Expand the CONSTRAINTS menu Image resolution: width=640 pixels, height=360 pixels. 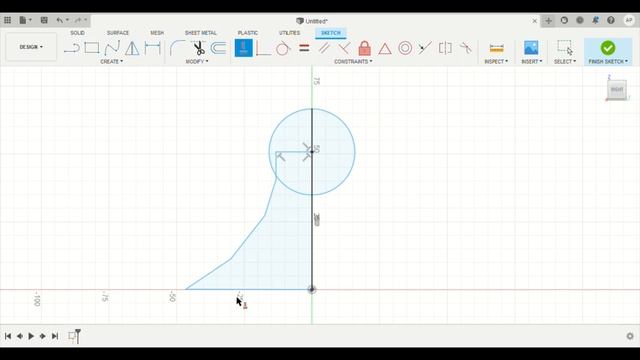pyautogui.click(x=353, y=62)
